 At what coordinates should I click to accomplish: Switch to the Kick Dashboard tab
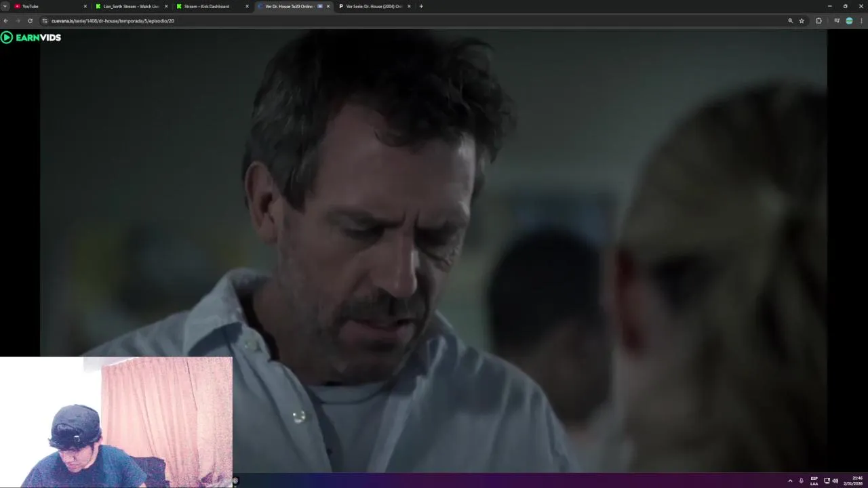pos(212,6)
